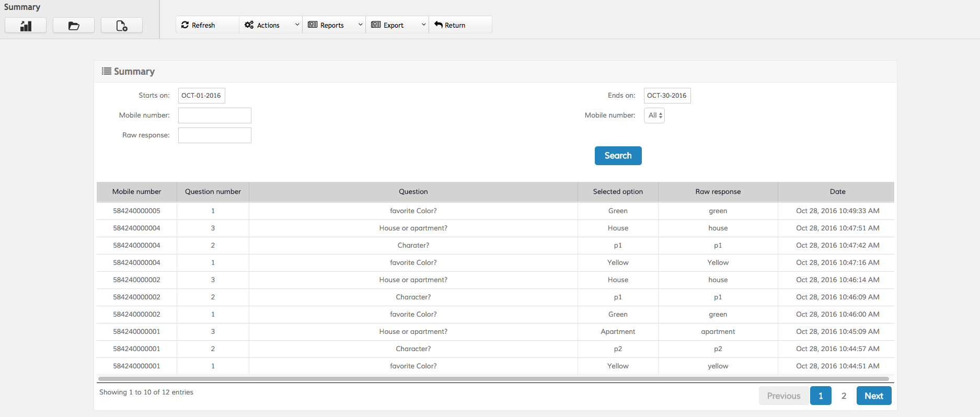Click the Refresh toolbar button
The image size is (980, 417).
click(x=199, y=25)
